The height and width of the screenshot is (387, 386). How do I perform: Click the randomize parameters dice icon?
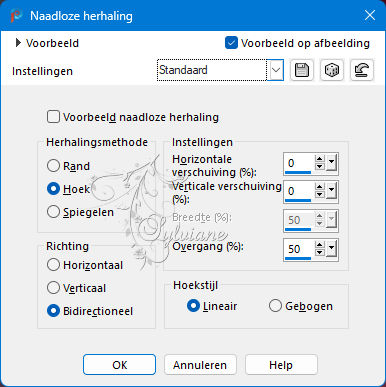coord(332,70)
